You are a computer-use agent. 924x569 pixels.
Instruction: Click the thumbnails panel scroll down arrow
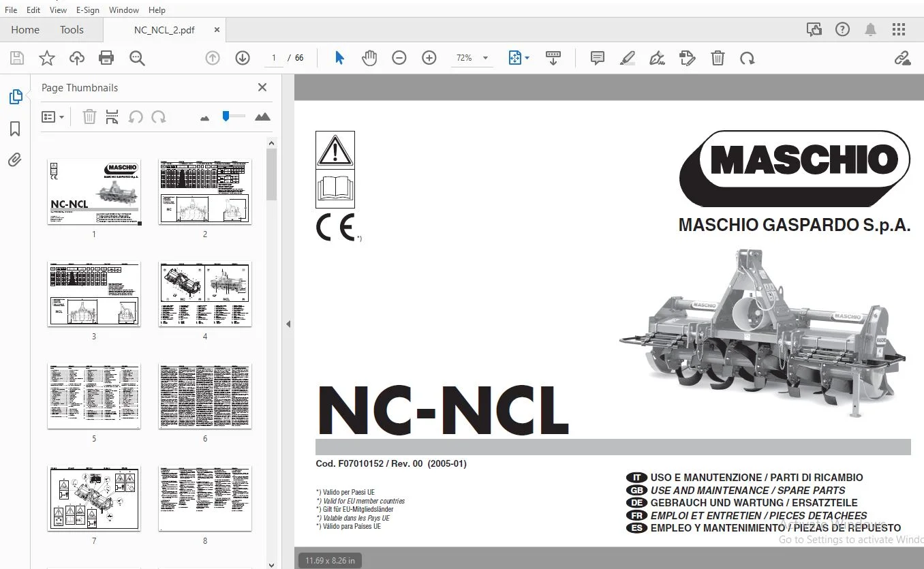click(x=271, y=564)
